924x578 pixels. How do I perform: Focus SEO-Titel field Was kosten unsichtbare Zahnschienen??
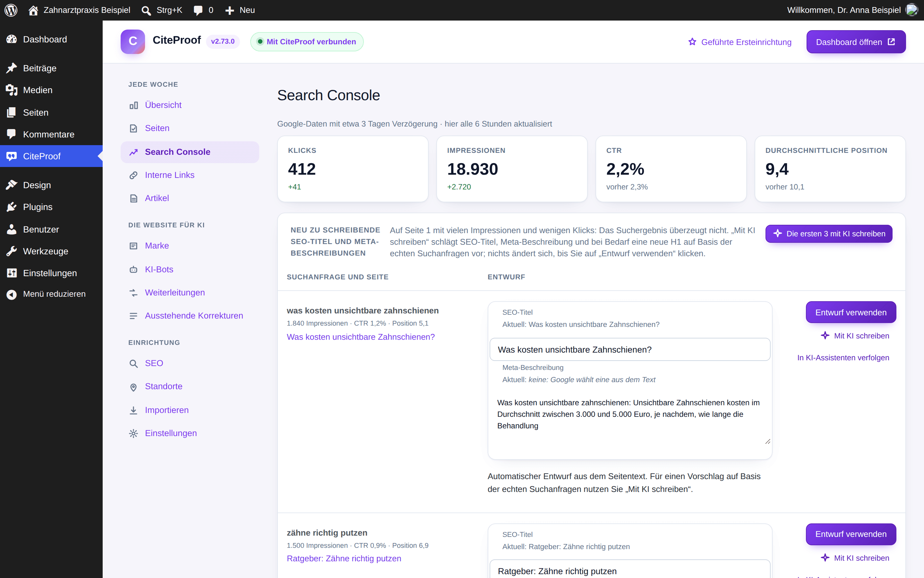point(630,349)
